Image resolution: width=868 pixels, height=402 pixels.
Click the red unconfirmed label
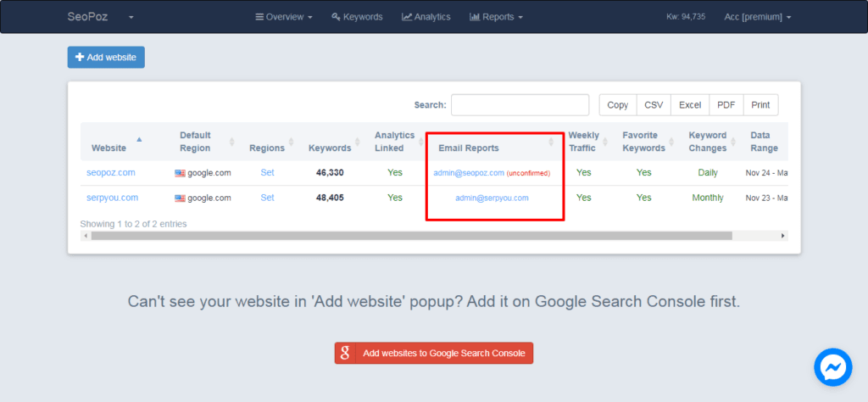(x=528, y=173)
